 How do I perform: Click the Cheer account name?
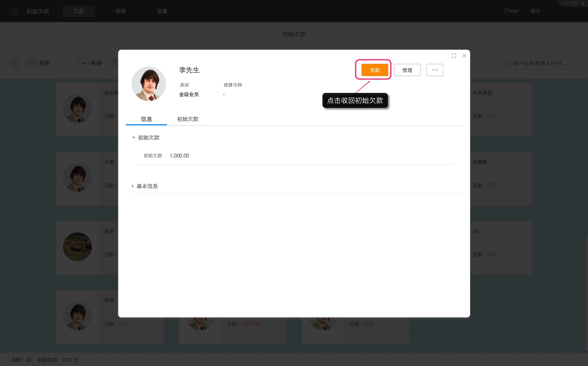coord(511,11)
